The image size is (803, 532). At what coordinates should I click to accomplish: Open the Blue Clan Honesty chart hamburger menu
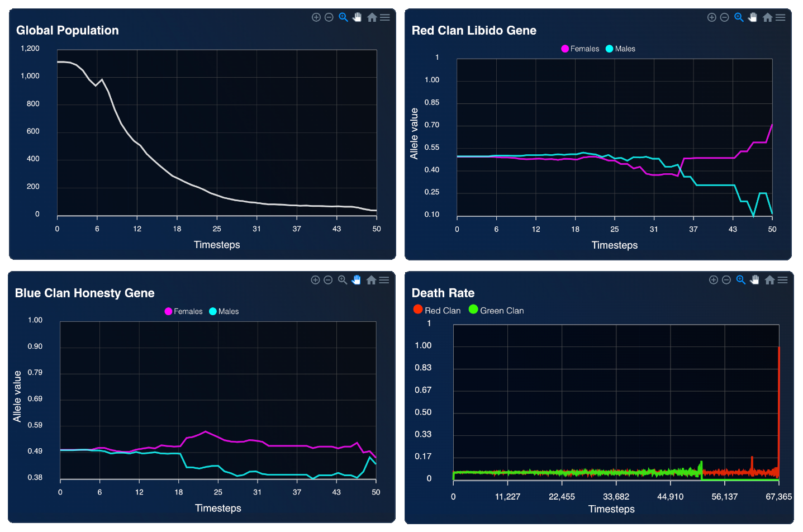[384, 280]
